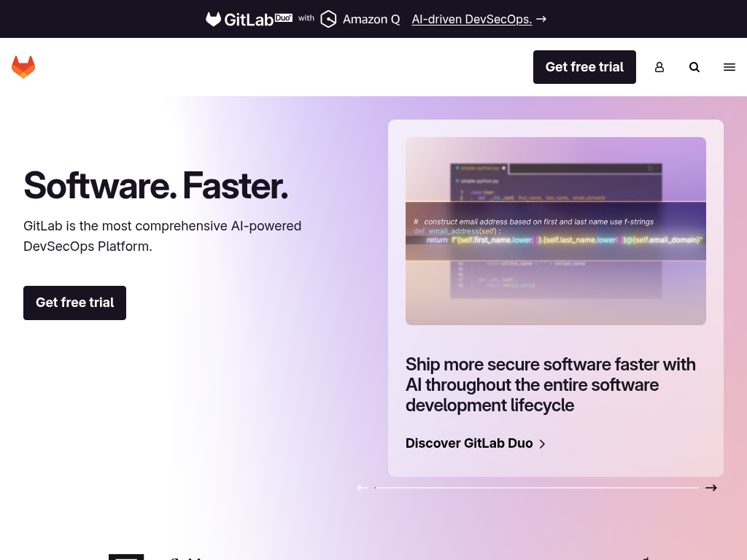Click the GitLab DevSecOps Platform description text
The width and height of the screenshot is (747, 560).
click(163, 236)
